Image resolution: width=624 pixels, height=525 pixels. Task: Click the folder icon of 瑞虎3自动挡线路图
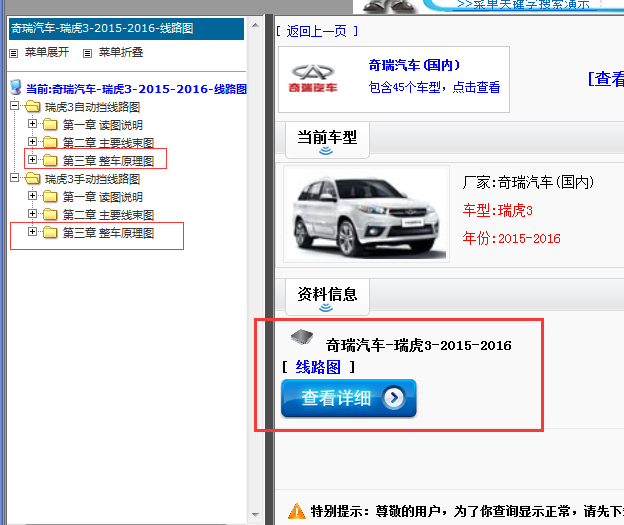33,107
